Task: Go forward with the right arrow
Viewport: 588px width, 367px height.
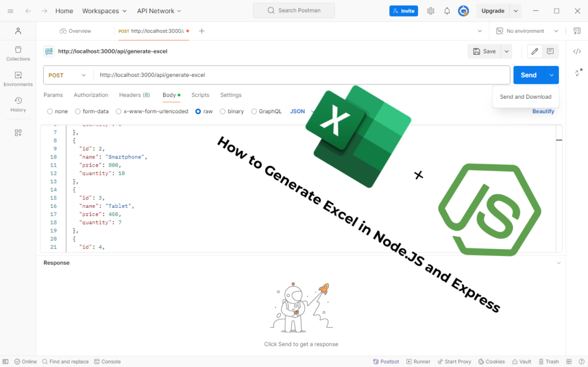Action: coord(45,11)
